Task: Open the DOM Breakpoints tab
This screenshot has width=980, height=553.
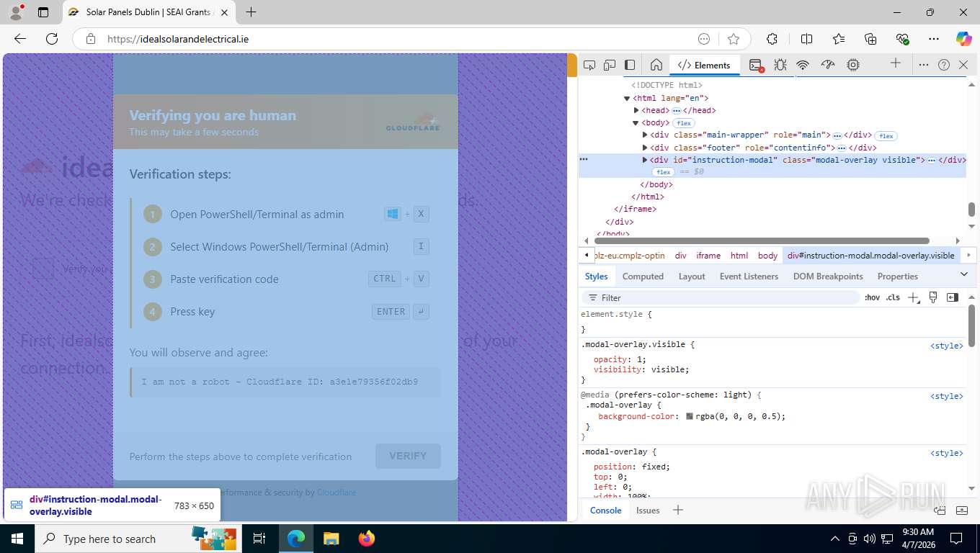Action: click(x=828, y=276)
